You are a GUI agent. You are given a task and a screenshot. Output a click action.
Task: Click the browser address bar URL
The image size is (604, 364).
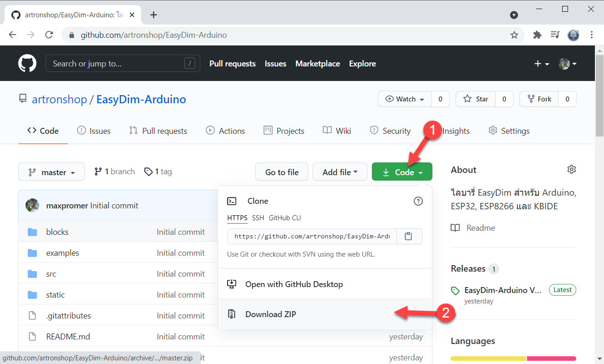pos(154,35)
